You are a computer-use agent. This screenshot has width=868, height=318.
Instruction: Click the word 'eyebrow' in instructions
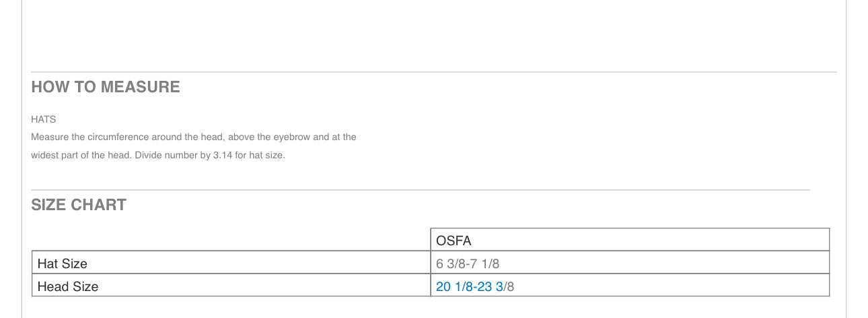(293, 137)
